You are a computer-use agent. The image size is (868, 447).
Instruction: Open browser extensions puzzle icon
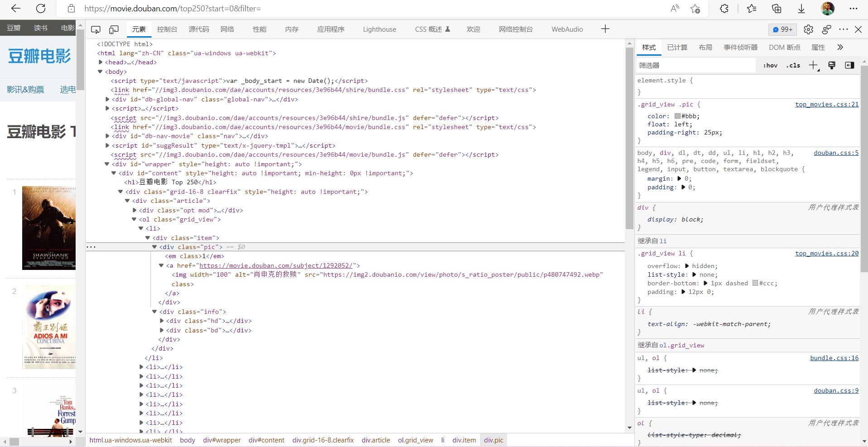click(724, 9)
